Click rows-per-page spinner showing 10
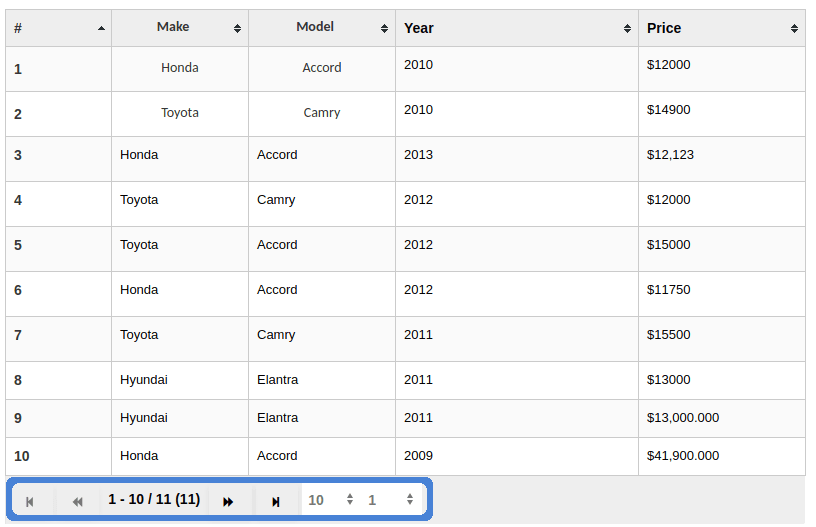Viewport: 816px width, 527px height. pyautogui.click(x=330, y=500)
